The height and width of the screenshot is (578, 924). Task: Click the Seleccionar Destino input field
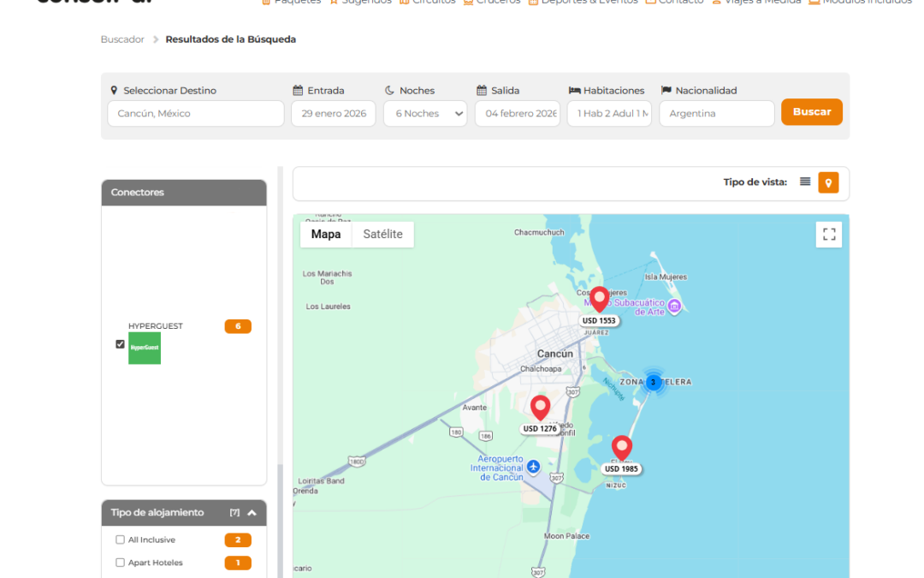pyautogui.click(x=195, y=114)
